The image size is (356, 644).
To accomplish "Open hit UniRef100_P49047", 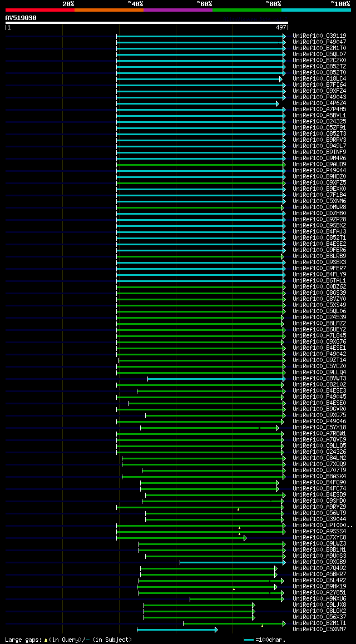I will coord(319,42).
